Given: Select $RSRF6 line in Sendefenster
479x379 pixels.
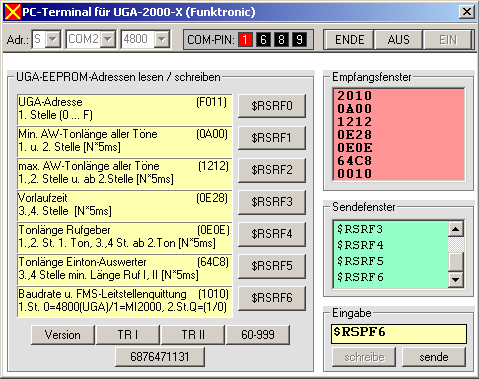Looking at the screenshot, I should point(360,277).
